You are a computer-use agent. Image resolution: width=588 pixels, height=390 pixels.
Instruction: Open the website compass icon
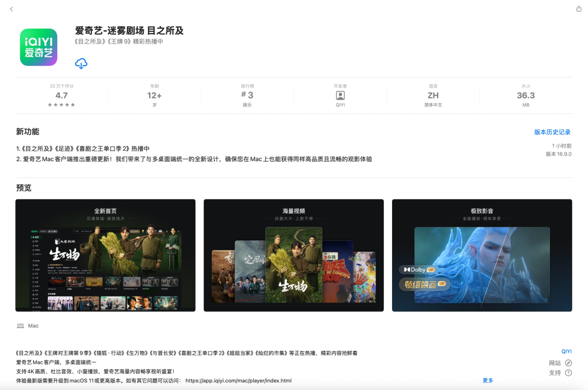(568, 363)
